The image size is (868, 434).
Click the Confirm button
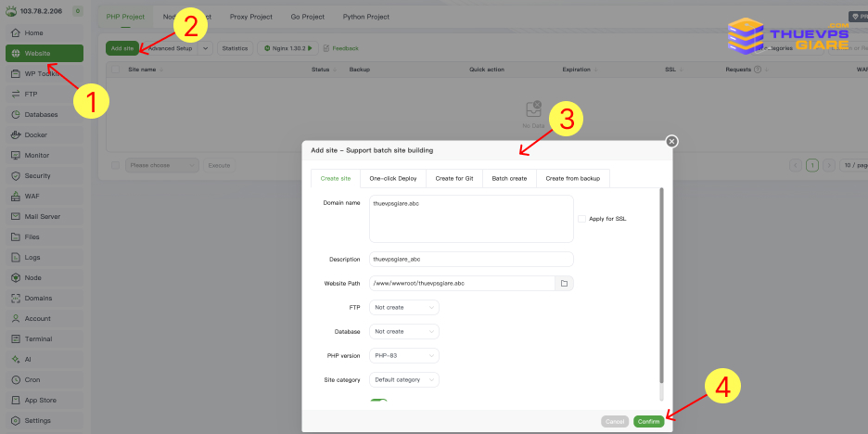pos(649,421)
